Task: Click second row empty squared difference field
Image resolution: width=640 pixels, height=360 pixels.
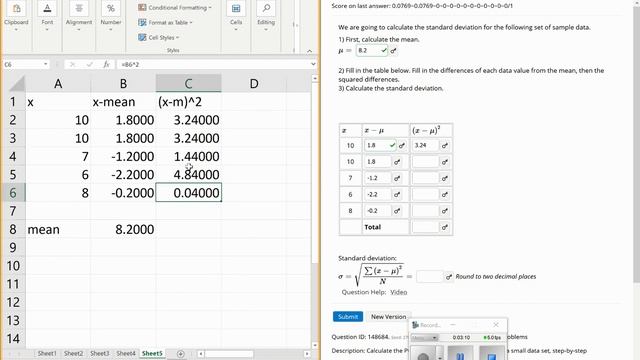Action: [x=425, y=162]
